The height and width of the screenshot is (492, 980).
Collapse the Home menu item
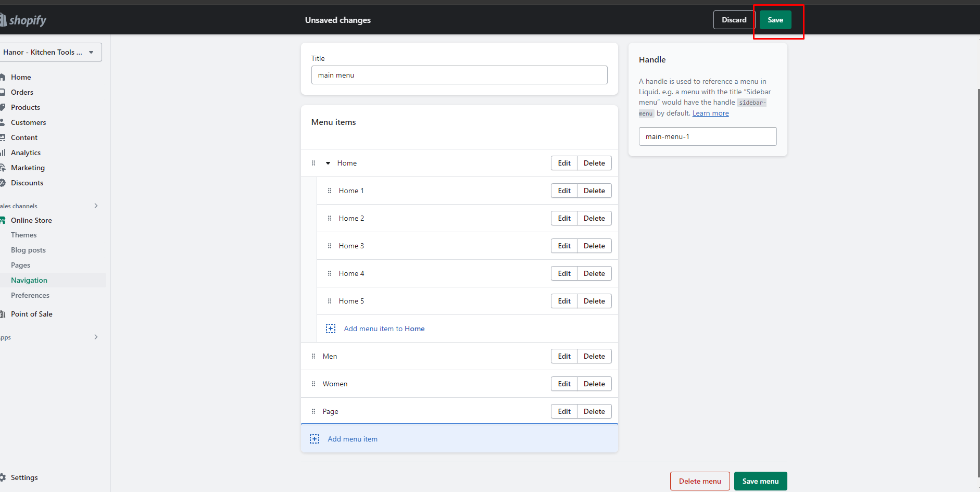tap(328, 163)
